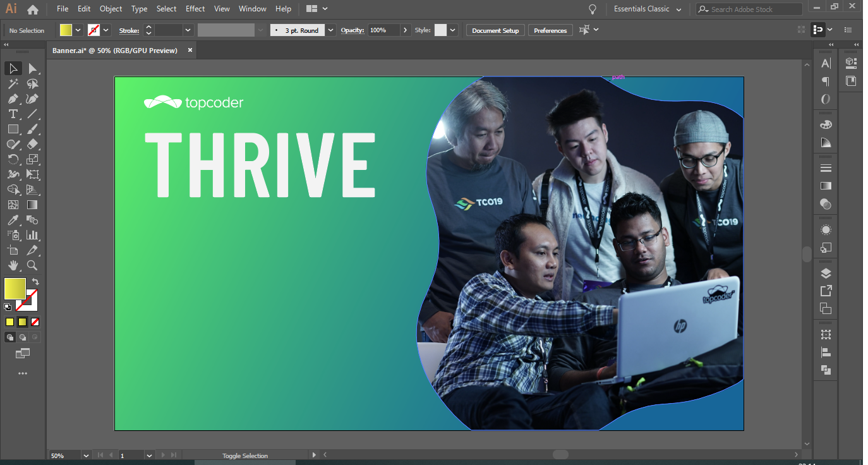Choose the Slice tool
868x465 pixels.
pos(33,250)
